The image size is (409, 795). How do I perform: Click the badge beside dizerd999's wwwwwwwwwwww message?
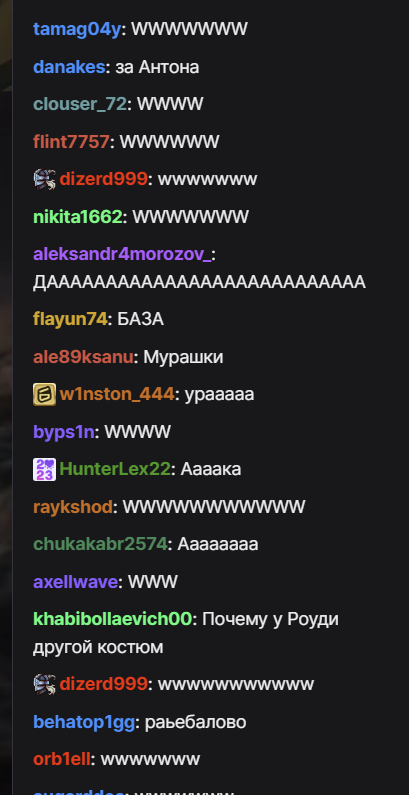pyautogui.click(x=45, y=684)
